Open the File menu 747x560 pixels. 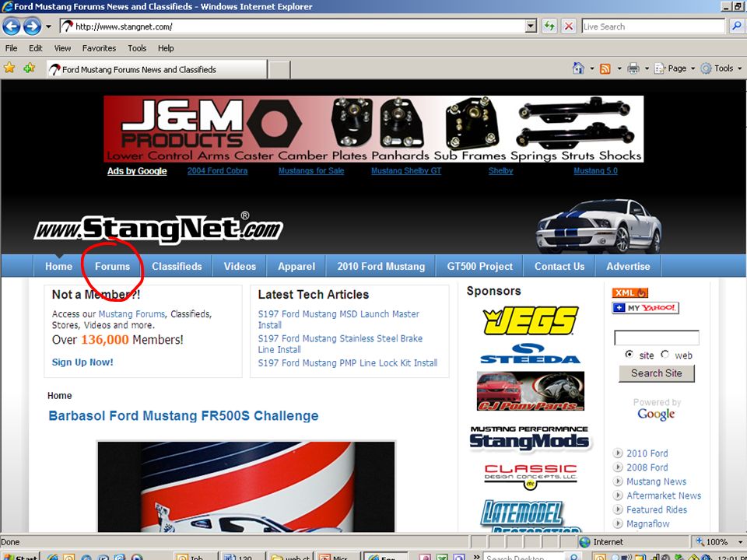(x=11, y=48)
